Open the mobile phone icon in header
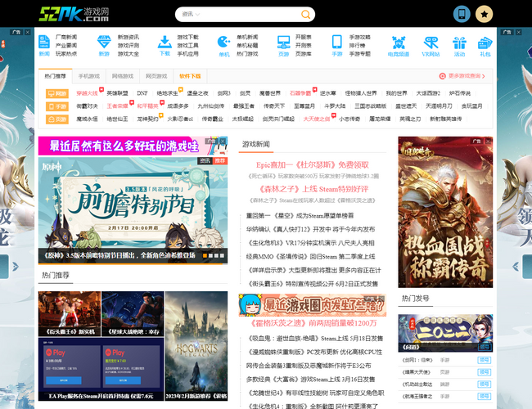Viewport: 532px width, 409px height. [485, 14]
